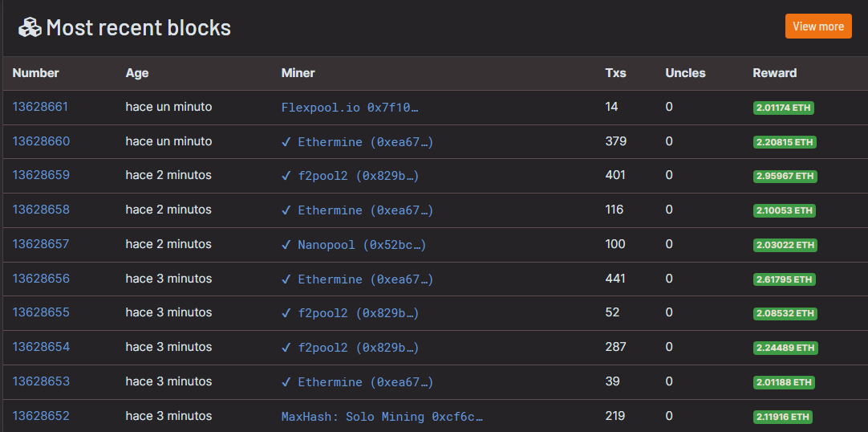Open block number 13628660
The height and width of the screenshot is (432, 868).
pyautogui.click(x=41, y=141)
